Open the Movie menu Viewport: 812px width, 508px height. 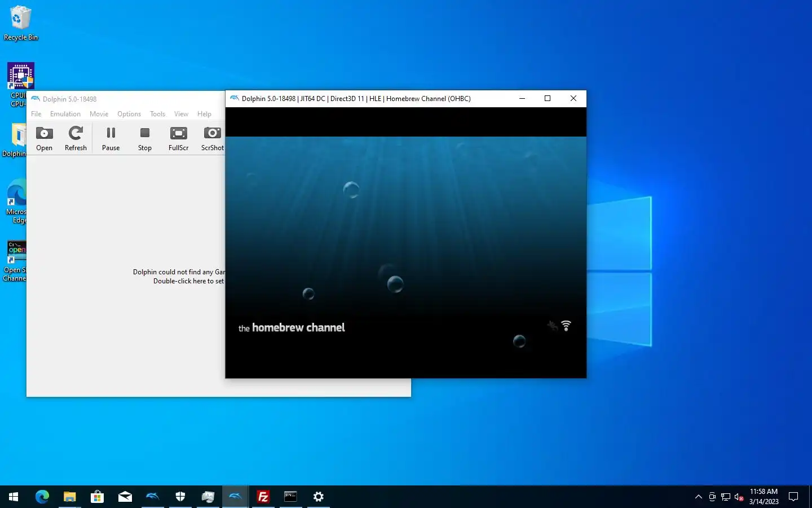tap(99, 114)
